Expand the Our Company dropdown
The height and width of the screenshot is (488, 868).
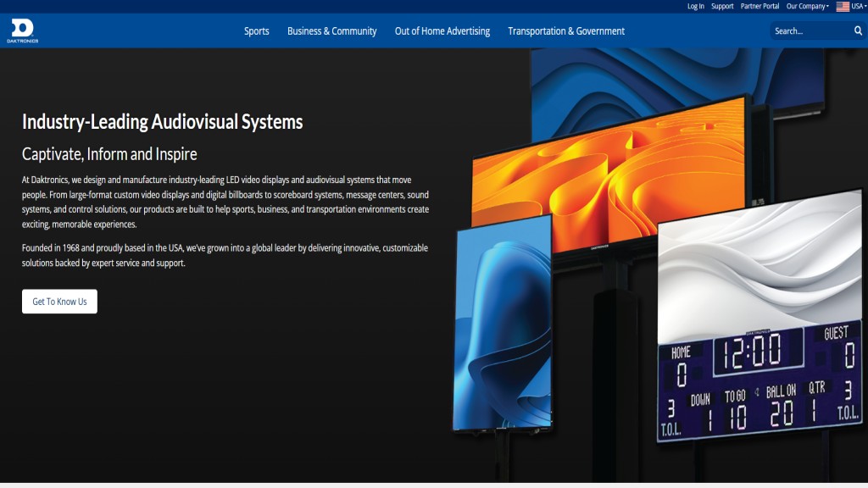(x=807, y=6)
